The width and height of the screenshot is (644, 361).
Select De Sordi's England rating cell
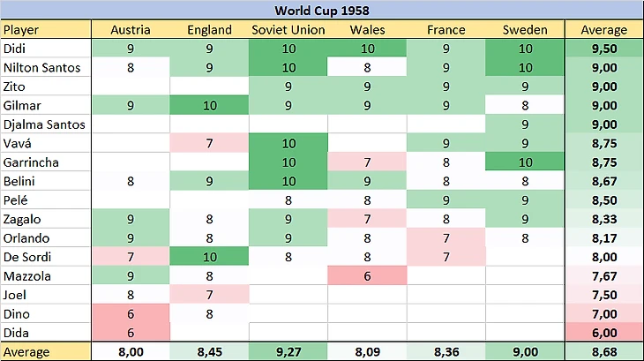(209, 257)
